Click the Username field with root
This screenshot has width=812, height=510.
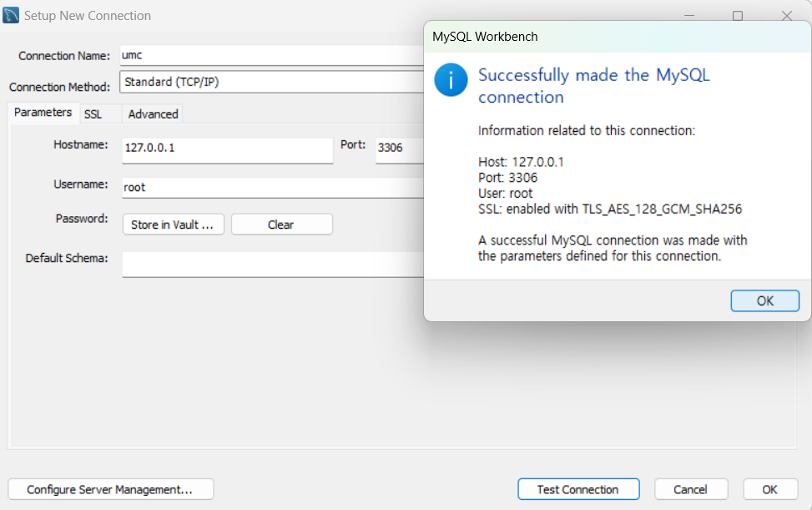(274, 188)
